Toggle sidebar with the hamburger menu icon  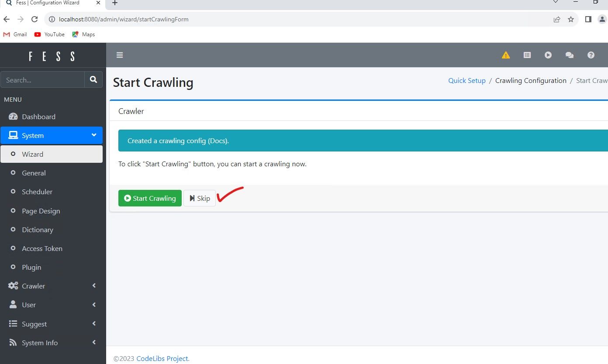120,55
